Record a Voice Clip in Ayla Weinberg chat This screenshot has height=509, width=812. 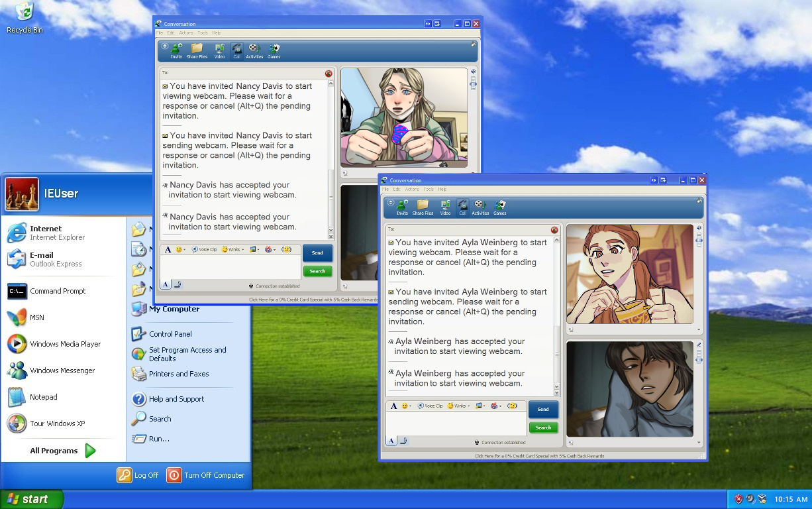tap(430, 406)
